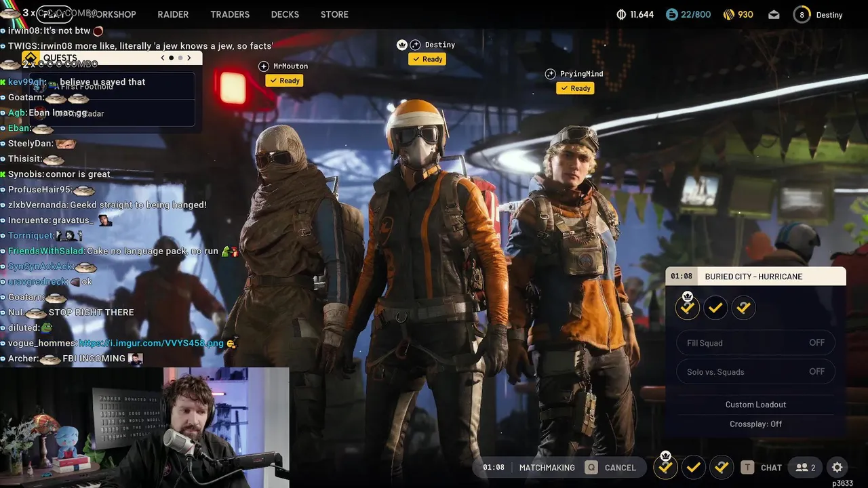868x488 pixels.
Task: Switch to the Raider tab
Action: point(173,14)
